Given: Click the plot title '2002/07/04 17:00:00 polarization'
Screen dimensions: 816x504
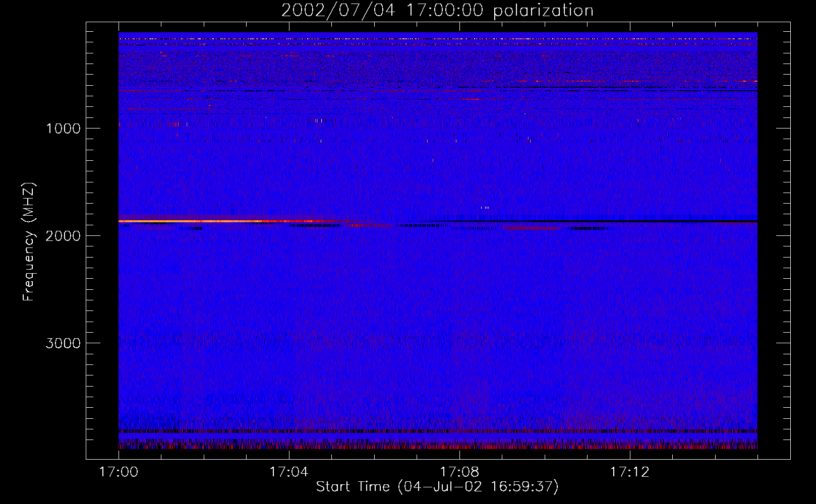Looking at the screenshot, I should click(437, 10).
